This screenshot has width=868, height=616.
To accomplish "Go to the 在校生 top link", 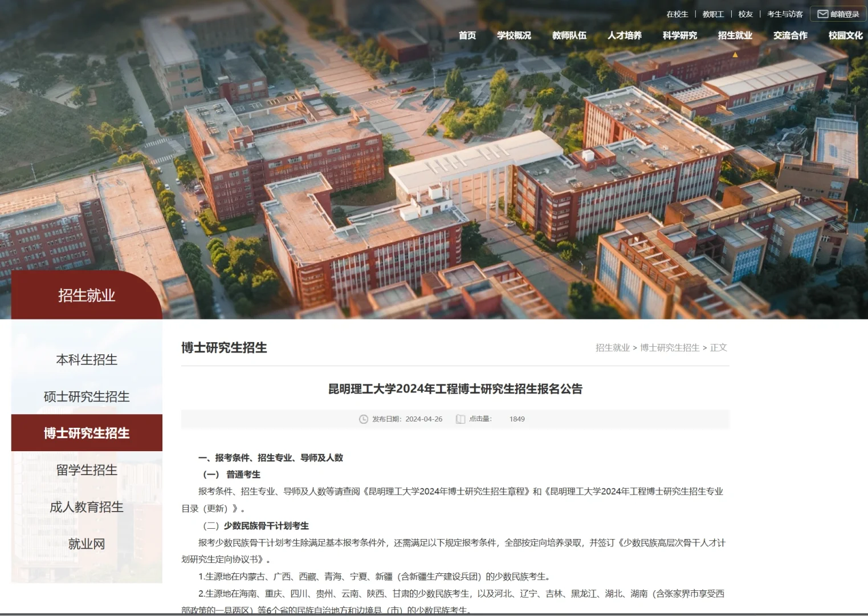I will 678,14.
